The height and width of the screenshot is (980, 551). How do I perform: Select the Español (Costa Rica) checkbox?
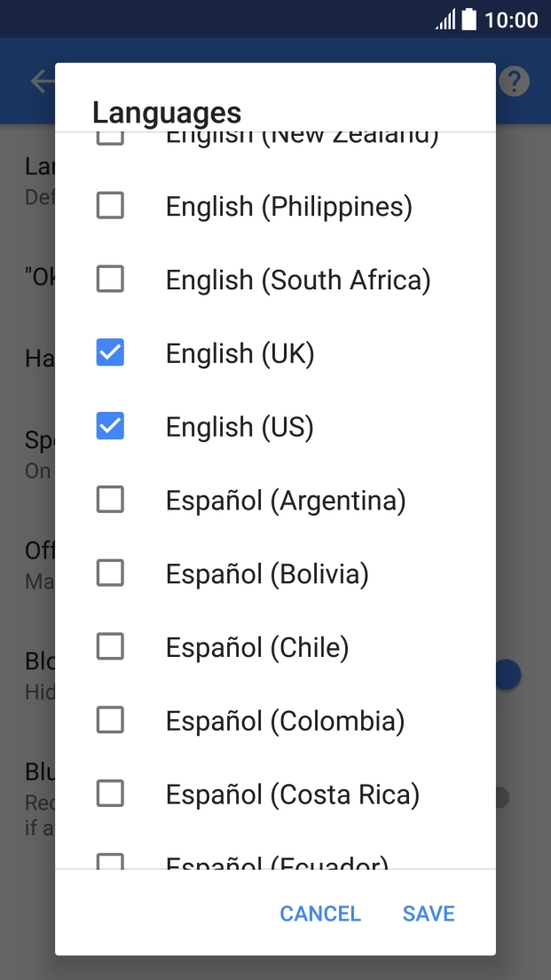click(110, 794)
